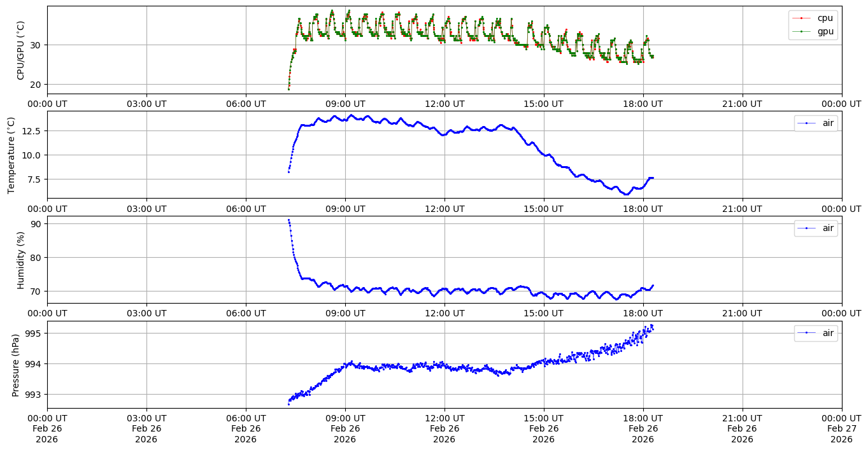Image resolution: width=868 pixels, height=450 pixels.
Task: Click the Humidity (%) y-axis label
Action: point(20,260)
